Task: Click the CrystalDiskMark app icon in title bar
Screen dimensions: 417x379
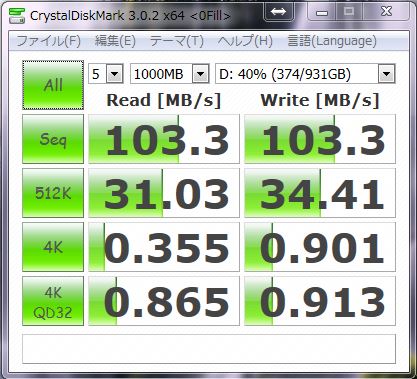Action: coord(17,15)
